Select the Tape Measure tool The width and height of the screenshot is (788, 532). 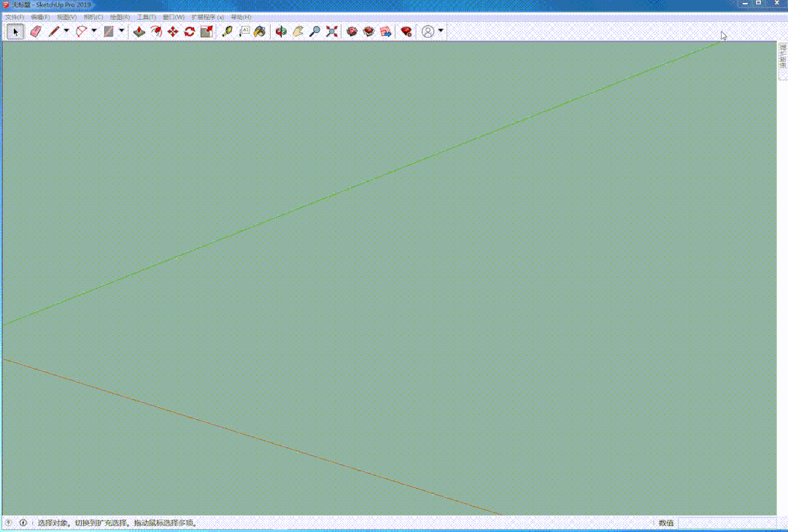point(227,31)
